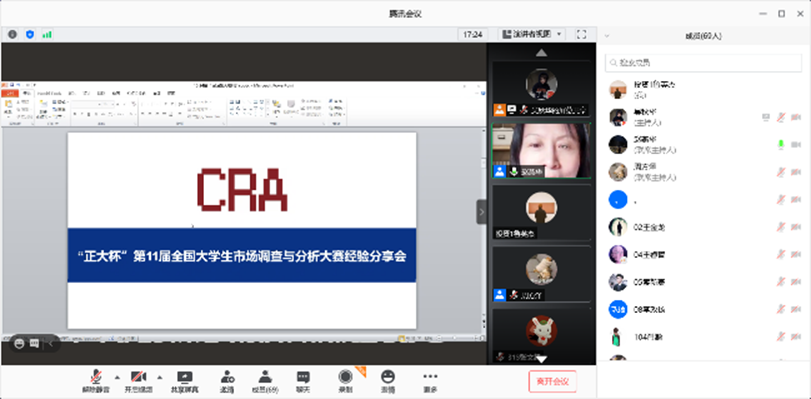
Task: Select the top video tile in the strip
Action: click(x=541, y=89)
